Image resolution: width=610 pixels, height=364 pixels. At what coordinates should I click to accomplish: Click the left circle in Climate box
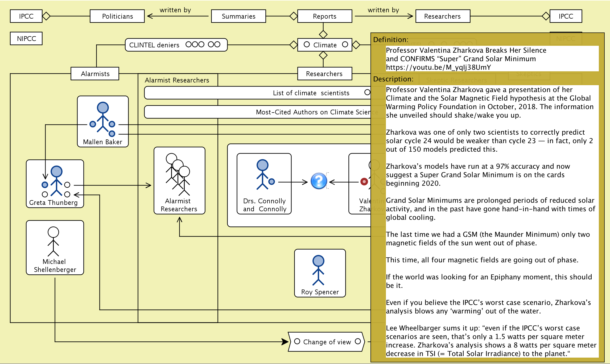pos(307,44)
